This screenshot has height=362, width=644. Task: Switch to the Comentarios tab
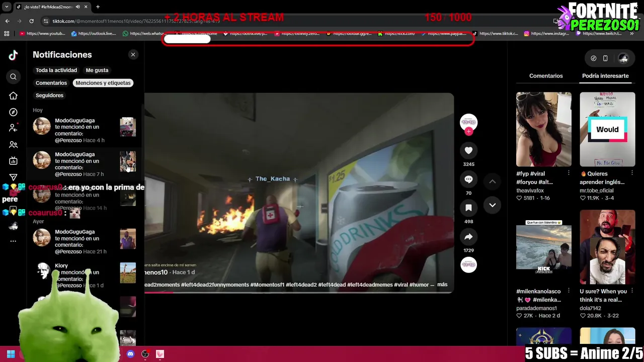[546, 76]
